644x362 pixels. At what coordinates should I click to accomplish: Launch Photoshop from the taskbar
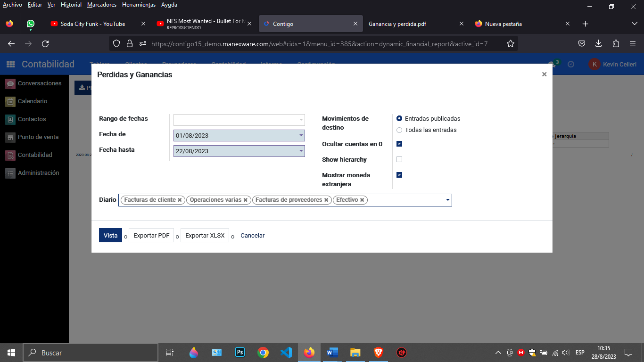click(240, 353)
